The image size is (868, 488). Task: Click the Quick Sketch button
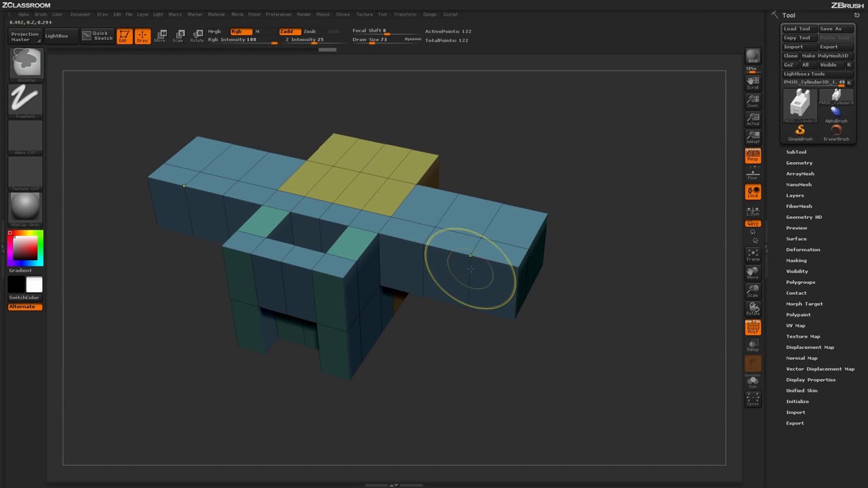click(x=98, y=36)
